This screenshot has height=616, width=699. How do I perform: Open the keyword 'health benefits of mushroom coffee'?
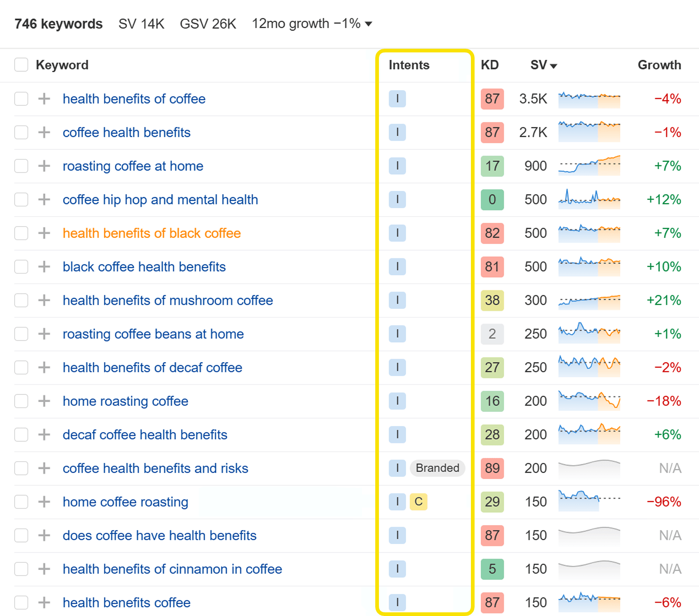point(167,300)
